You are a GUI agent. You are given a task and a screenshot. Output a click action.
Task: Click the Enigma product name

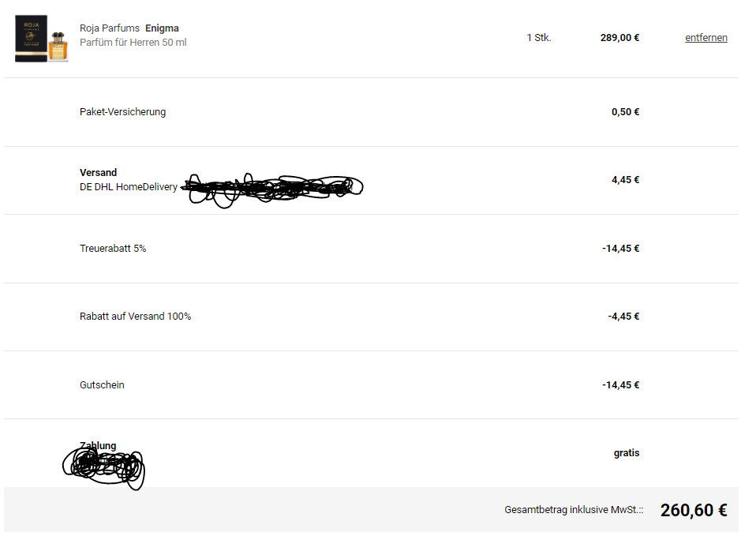click(x=162, y=28)
